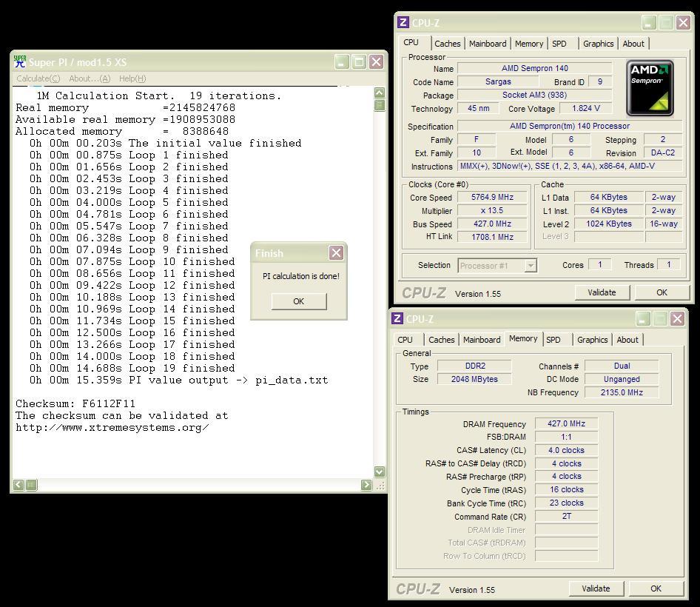Click the Unganged DC Mode value
The width and height of the screenshot is (700, 607).
click(622, 379)
